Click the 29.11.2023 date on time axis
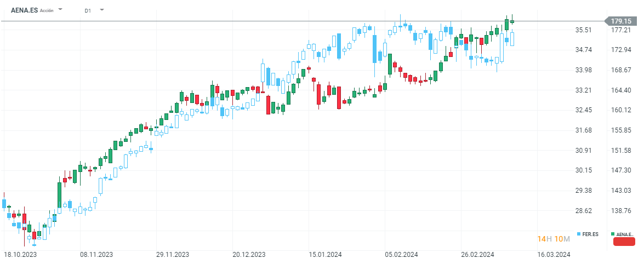This screenshot has width=644, height=264. [173, 255]
